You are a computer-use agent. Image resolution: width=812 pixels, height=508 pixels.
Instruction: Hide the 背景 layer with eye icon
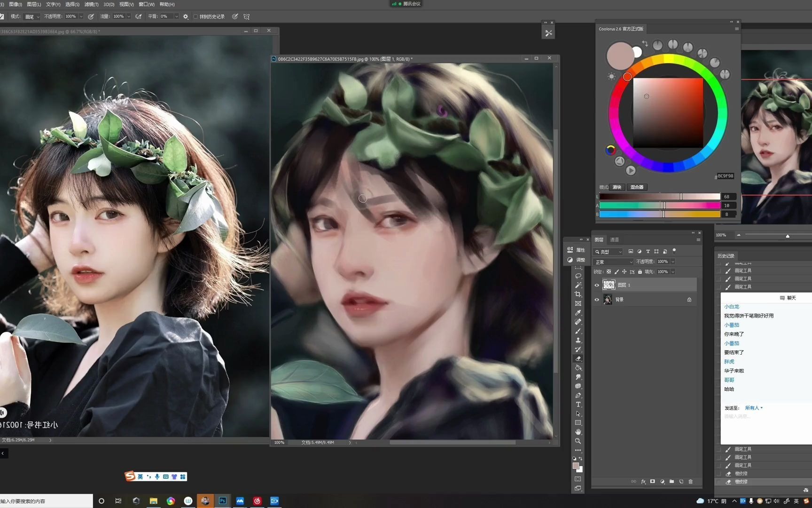(597, 300)
